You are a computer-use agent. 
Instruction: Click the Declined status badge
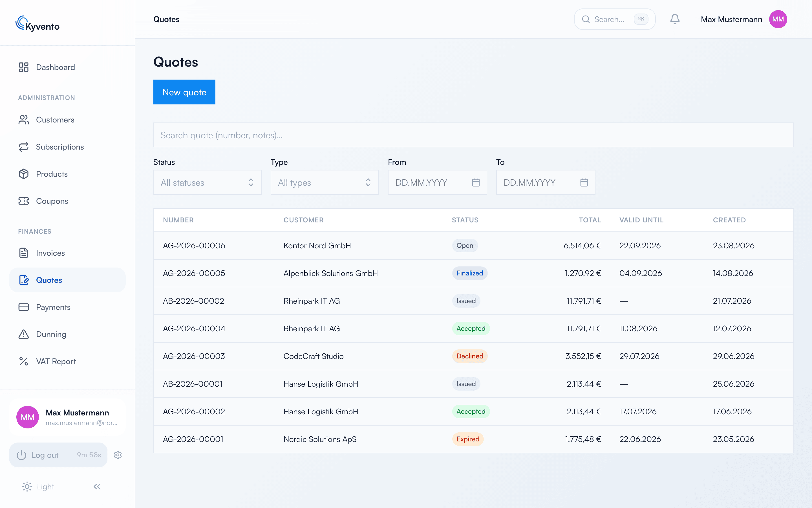[469, 356]
